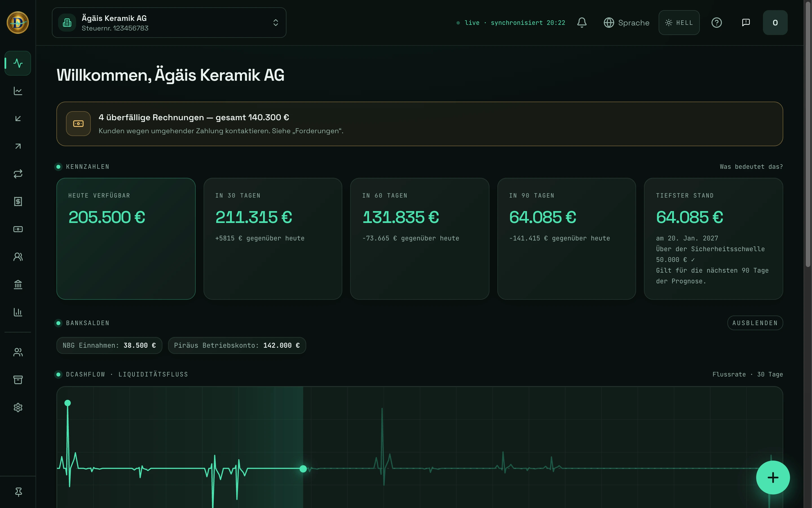Select the Heute verfügbar card

126,238
